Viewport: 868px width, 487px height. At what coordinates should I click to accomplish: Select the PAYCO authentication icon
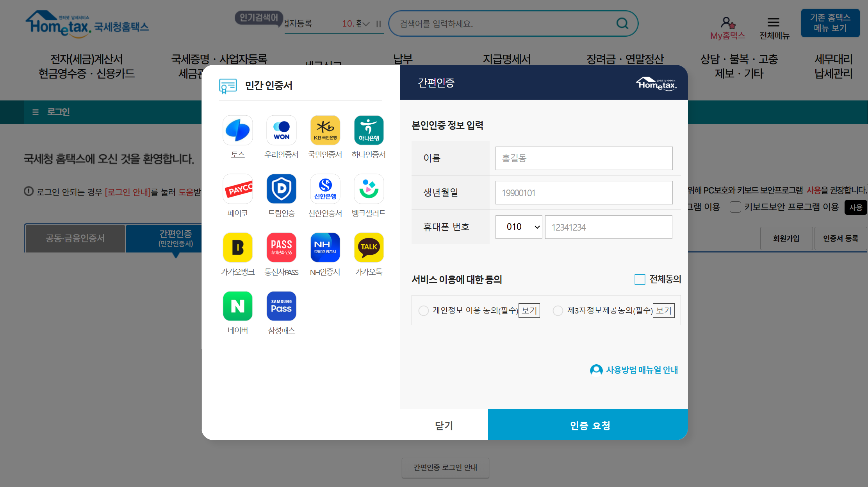coord(237,189)
